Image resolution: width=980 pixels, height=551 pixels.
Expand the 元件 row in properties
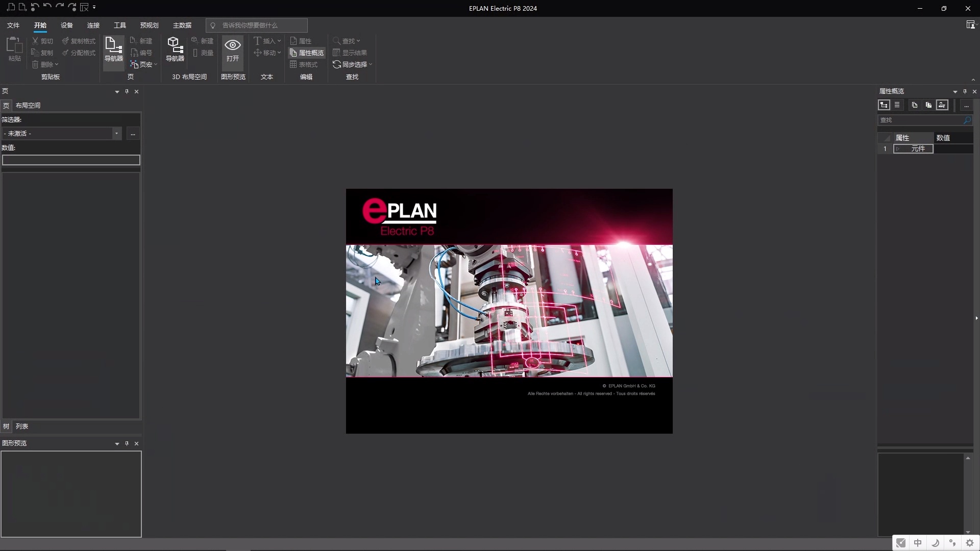[898, 149]
